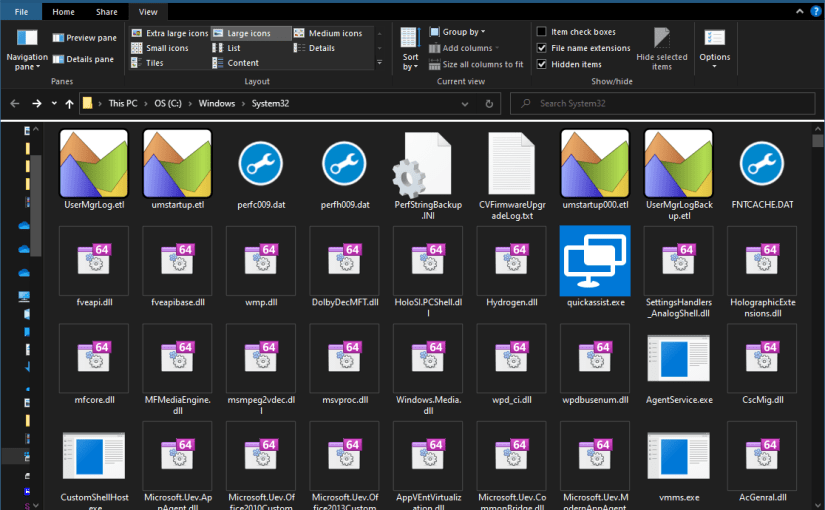This screenshot has width=825, height=510.
Task: Select the perfc009.dat file icon
Action: (261, 164)
